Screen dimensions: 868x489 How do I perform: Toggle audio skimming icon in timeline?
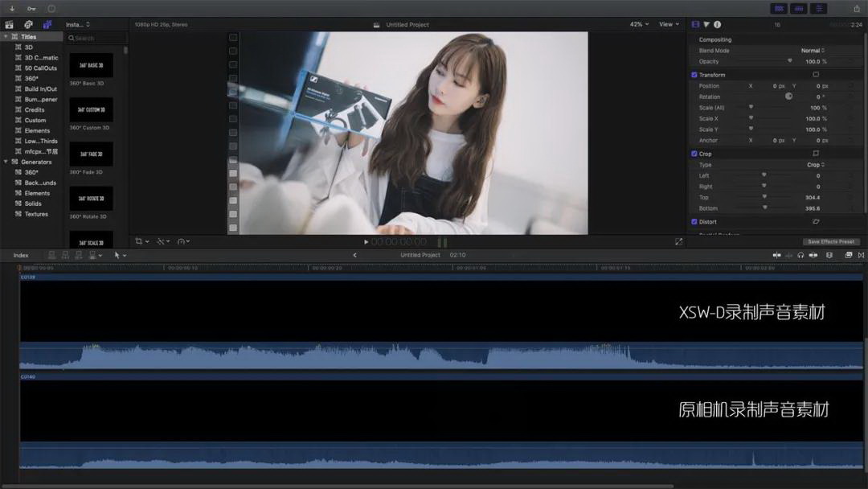click(x=789, y=255)
